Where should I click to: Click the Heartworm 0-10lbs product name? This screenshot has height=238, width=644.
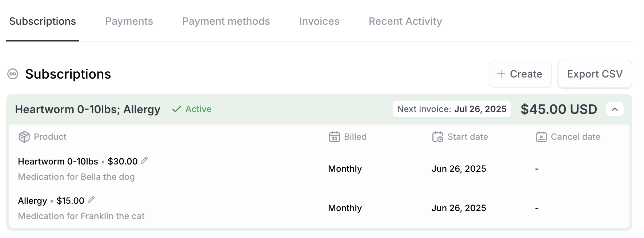click(x=58, y=161)
